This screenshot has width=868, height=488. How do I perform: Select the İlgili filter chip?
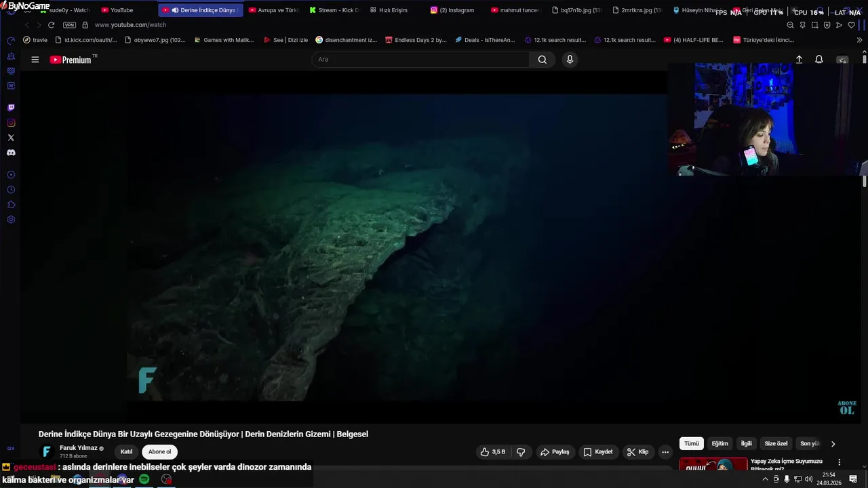[746, 444]
